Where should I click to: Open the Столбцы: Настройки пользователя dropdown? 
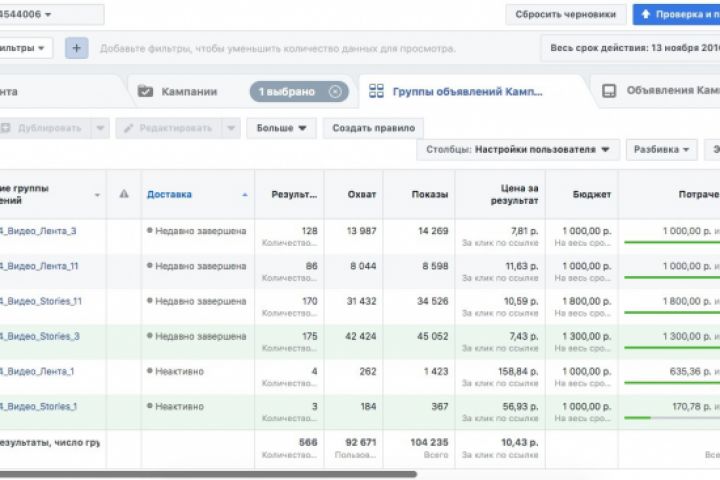click(x=518, y=150)
